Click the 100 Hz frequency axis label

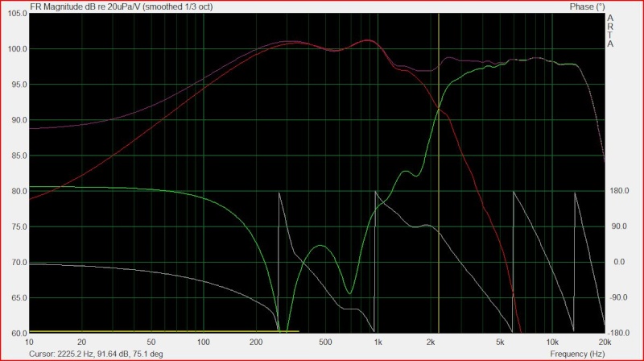coord(204,342)
